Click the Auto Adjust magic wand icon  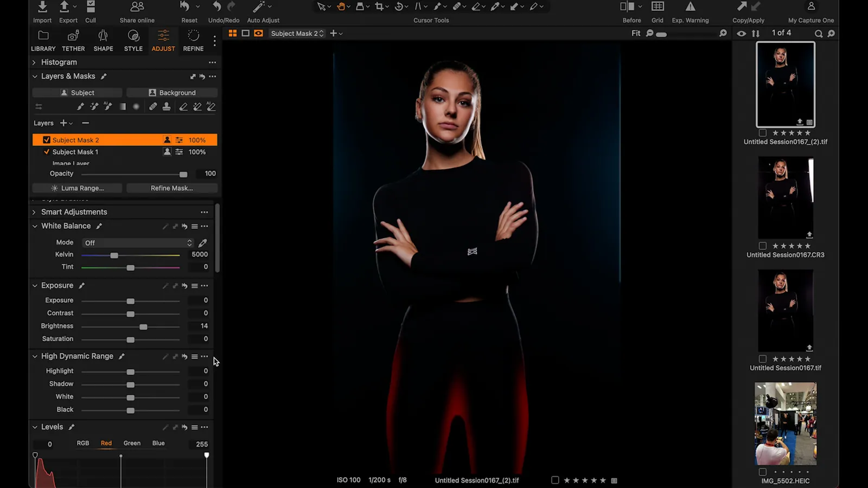tap(259, 7)
